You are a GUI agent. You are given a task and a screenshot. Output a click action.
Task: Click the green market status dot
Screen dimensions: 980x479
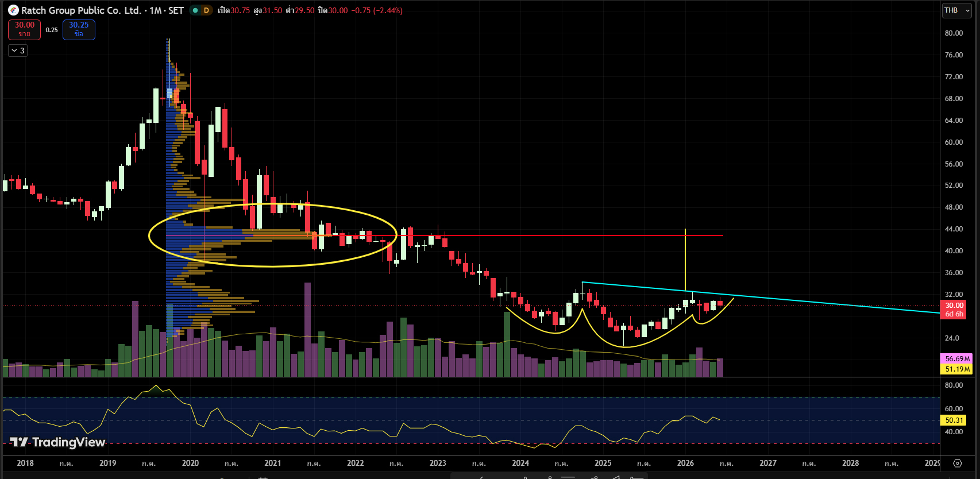[x=195, y=10]
